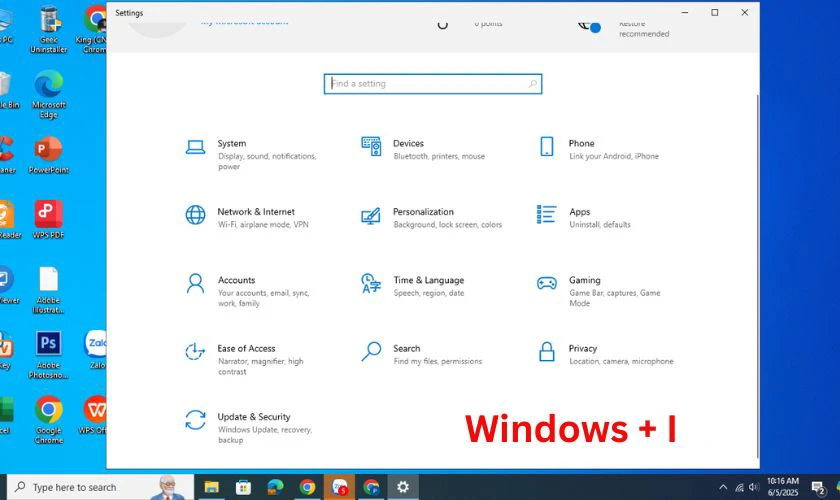The height and width of the screenshot is (500, 840).
Task: Click 'Speech, region, date' description
Action: [x=429, y=293]
